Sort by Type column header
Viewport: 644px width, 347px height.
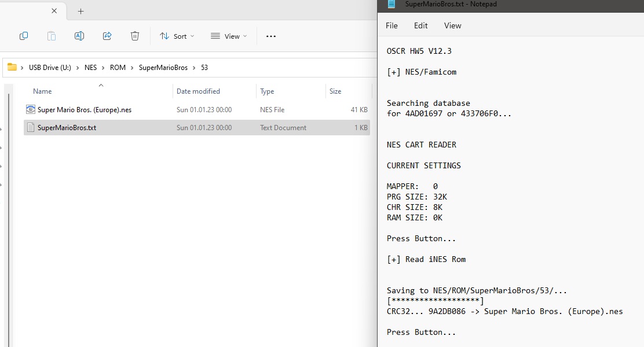pos(267,91)
